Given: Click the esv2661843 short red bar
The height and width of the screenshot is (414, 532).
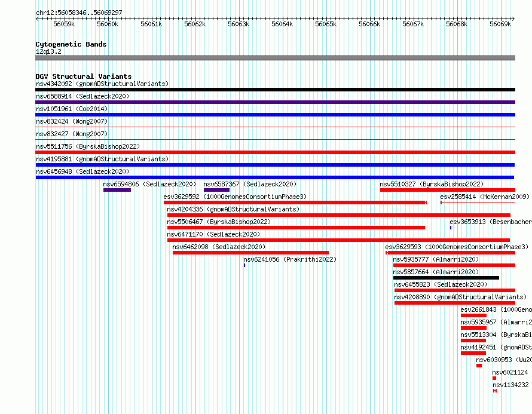Looking at the screenshot, I should point(473,315).
